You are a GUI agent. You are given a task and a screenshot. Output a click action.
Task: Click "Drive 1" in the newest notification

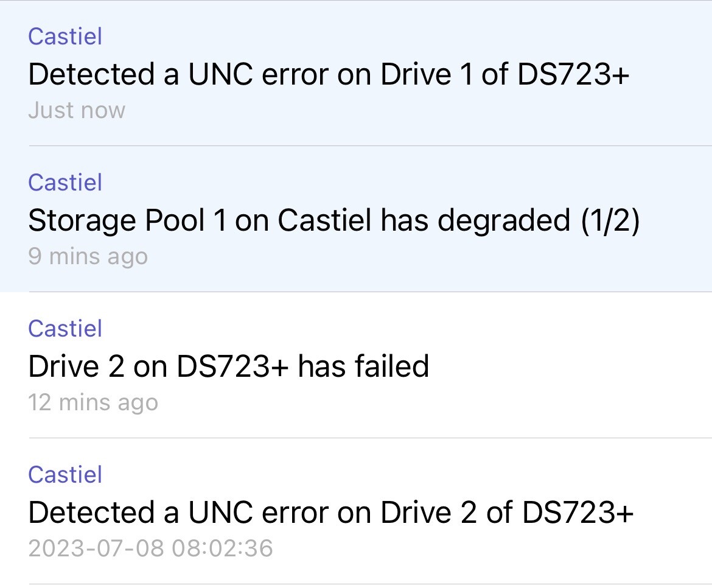coord(425,75)
